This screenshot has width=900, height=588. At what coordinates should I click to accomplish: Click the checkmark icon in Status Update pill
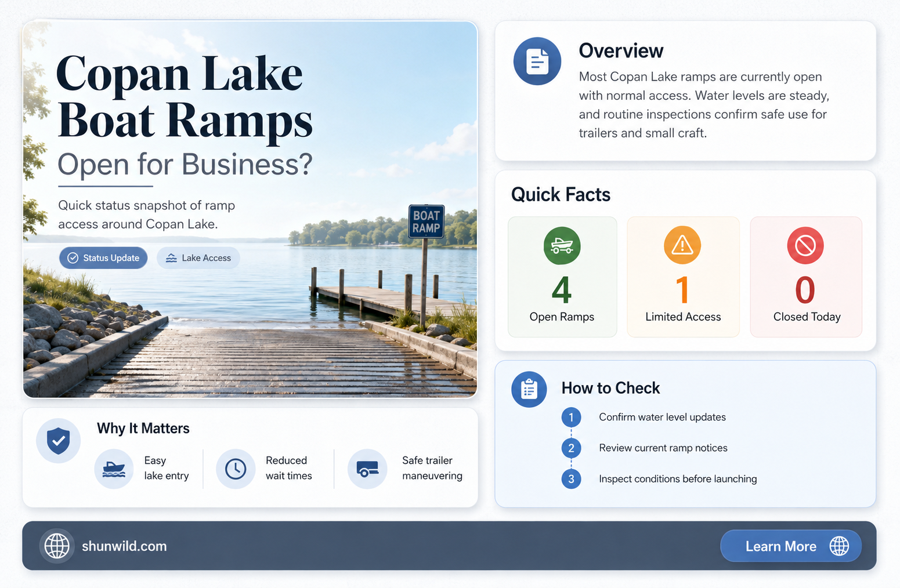pos(73,258)
